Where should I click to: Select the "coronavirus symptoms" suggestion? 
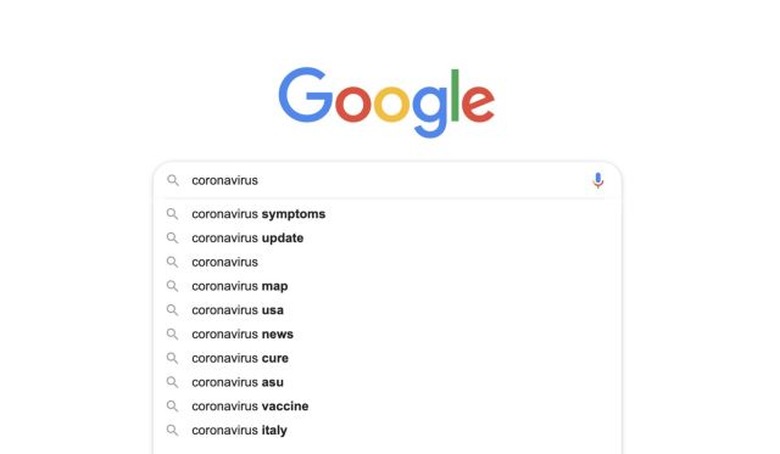pyautogui.click(x=258, y=214)
